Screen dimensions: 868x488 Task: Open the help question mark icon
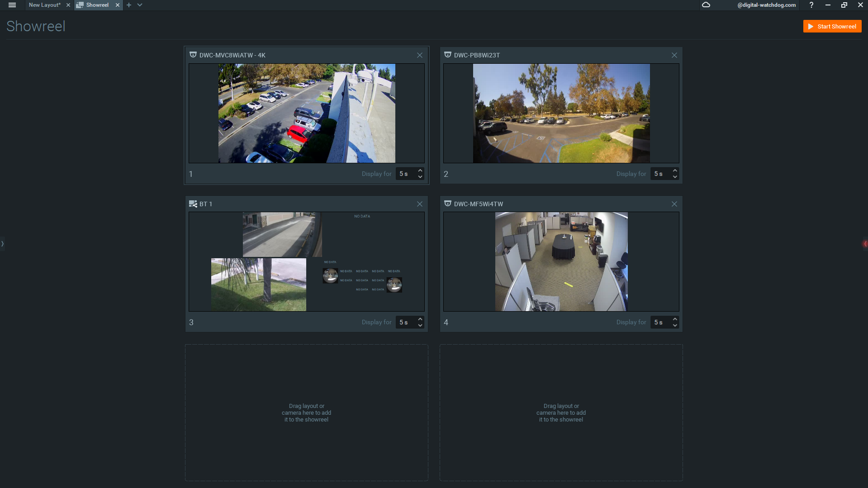point(811,5)
